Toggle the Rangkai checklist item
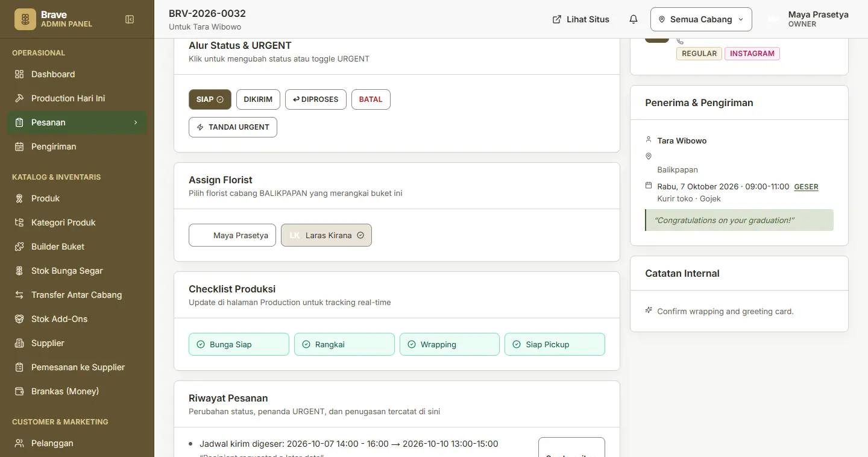Screen dimensions: 868x457 click(344, 344)
